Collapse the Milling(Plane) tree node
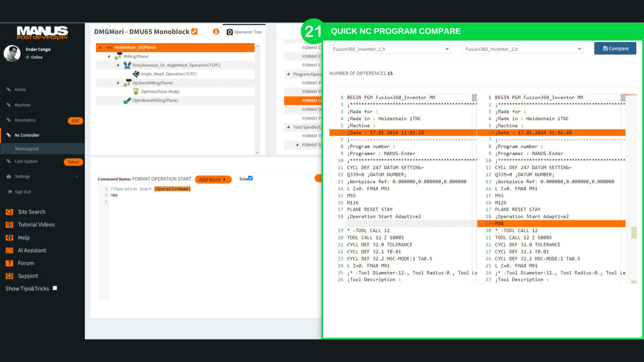Screen dimensions: 644x362 [x=109, y=56]
